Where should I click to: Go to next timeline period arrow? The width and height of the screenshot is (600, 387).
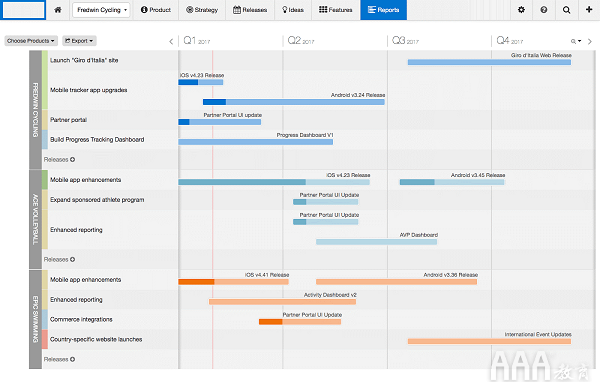(x=590, y=41)
